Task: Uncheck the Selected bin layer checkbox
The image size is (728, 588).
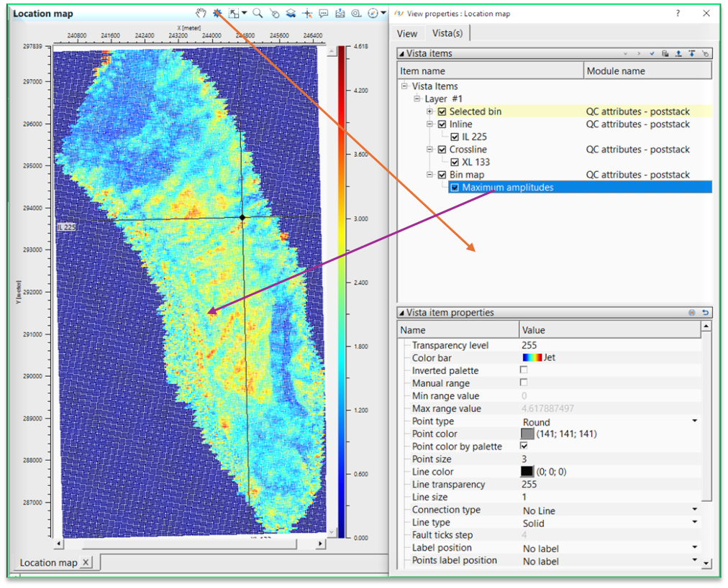Action: coord(442,111)
